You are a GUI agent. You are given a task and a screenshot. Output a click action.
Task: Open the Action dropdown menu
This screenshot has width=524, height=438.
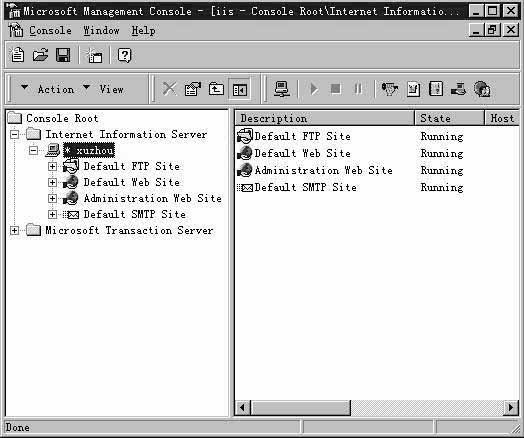[x=48, y=89]
